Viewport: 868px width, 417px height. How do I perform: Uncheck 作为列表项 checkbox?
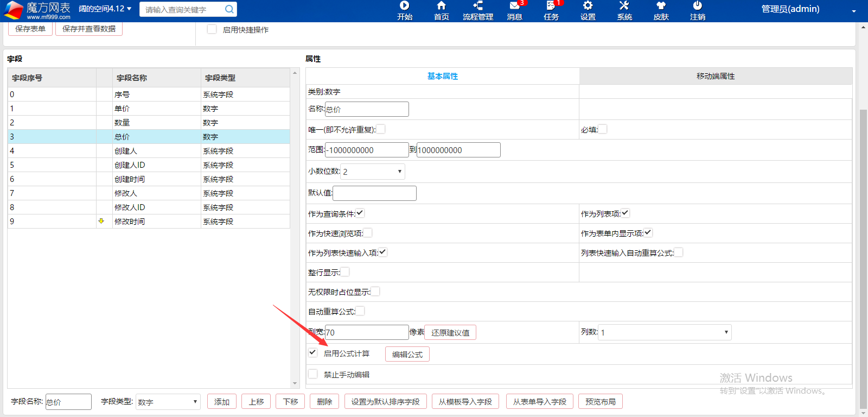click(625, 213)
